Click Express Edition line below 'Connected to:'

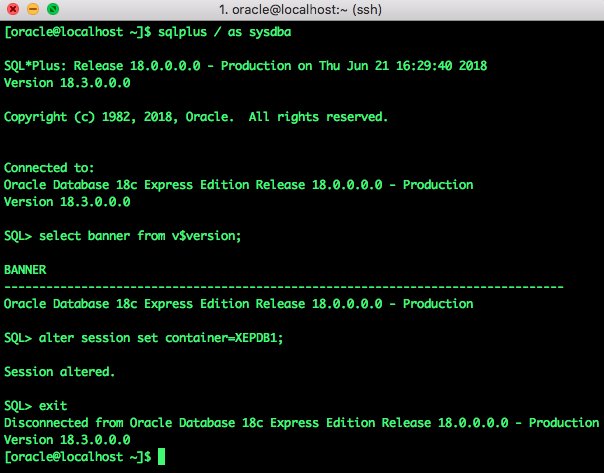[238, 185]
